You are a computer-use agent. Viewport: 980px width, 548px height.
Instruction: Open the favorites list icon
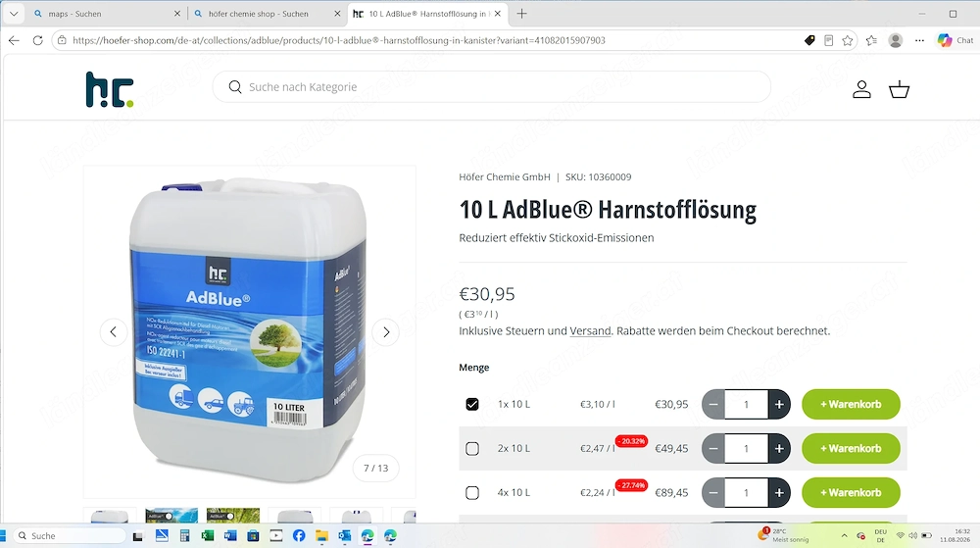point(872,40)
